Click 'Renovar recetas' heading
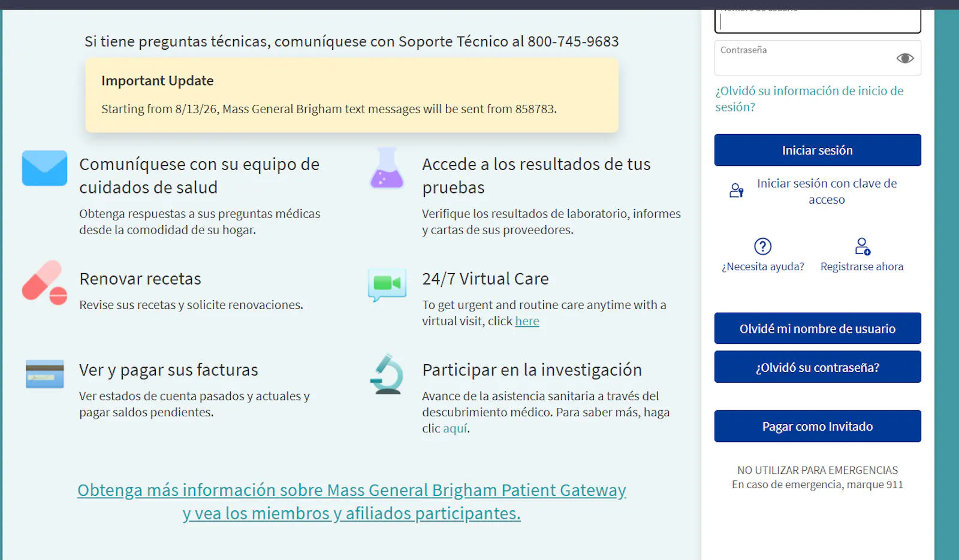Screen dimensions: 959x560 [x=140, y=279]
